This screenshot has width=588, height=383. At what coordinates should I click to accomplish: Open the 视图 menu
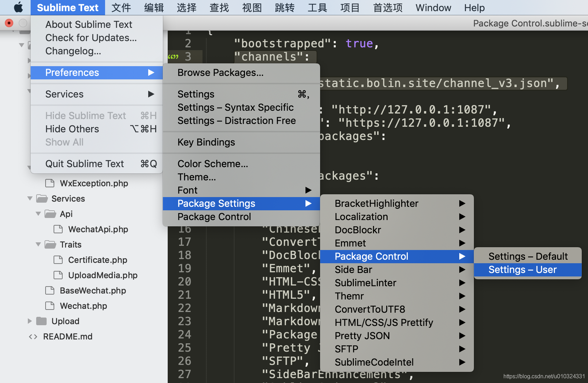coord(252,7)
